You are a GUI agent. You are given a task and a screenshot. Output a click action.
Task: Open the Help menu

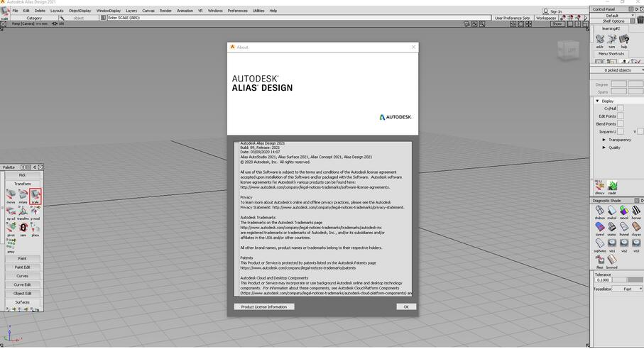[x=273, y=11]
